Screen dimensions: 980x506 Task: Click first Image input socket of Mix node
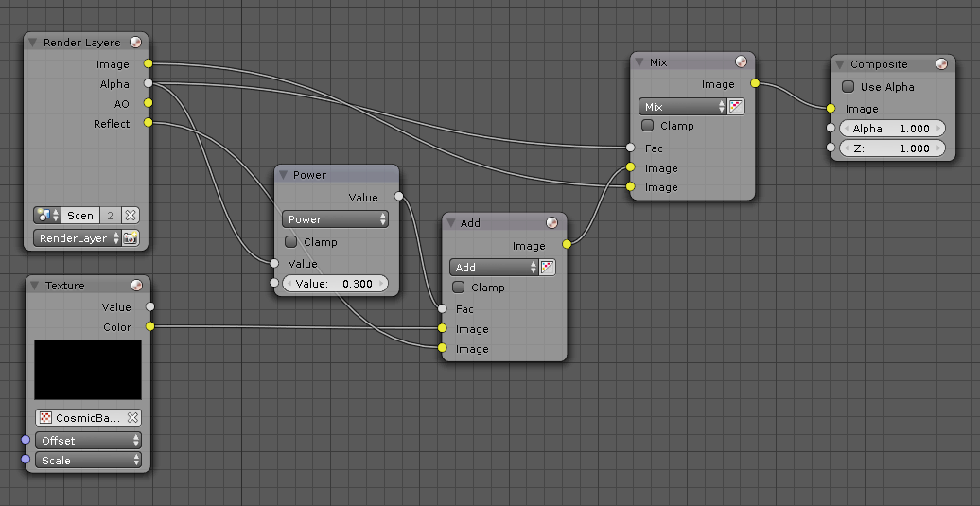[631, 166]
